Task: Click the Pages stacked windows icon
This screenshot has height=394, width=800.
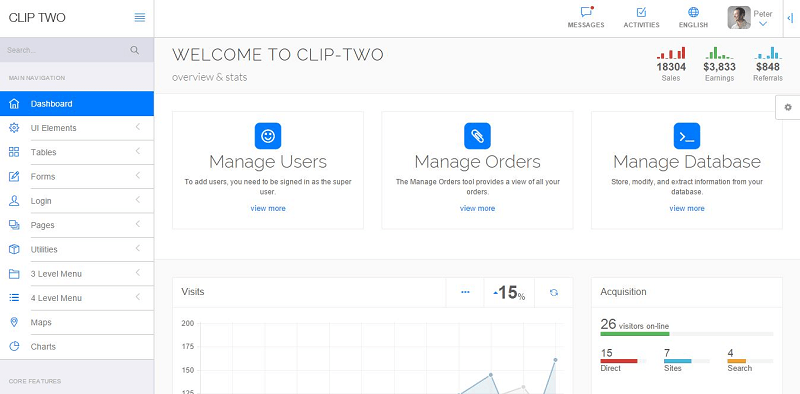Action: 14,225
